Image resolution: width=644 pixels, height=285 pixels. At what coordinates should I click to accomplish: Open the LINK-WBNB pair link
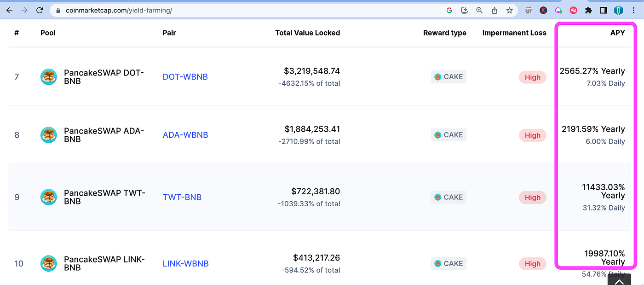pos(186,264)
